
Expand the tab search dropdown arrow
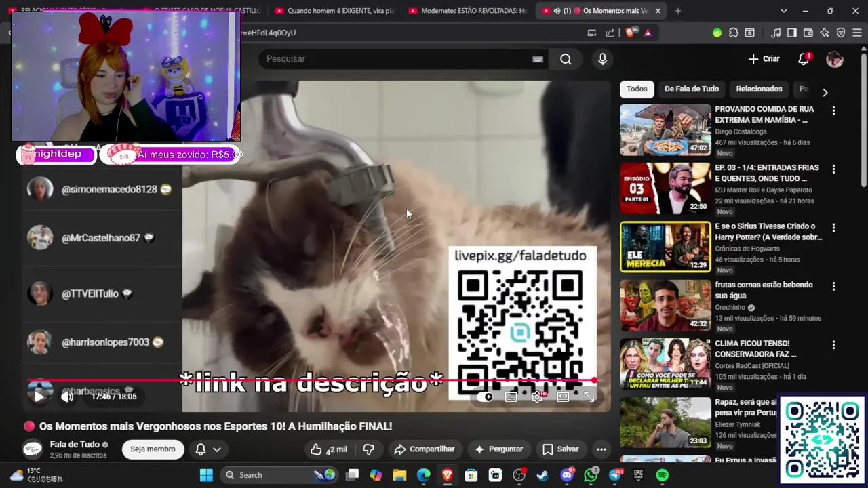783,11
